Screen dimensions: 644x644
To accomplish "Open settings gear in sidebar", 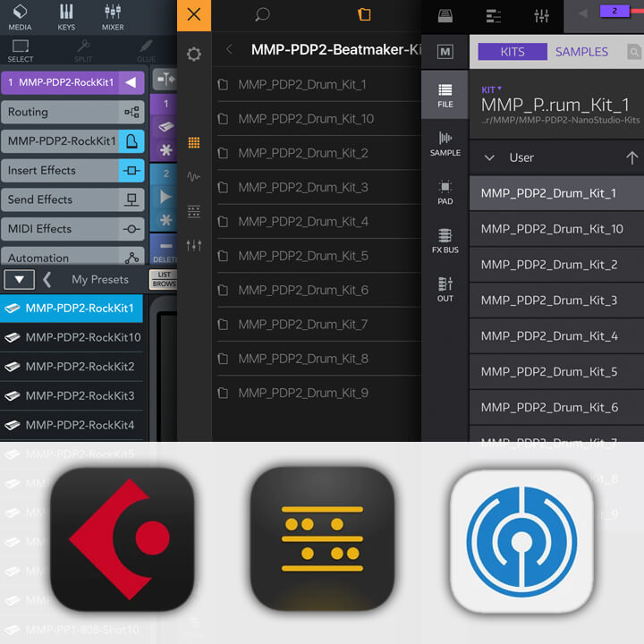I will (x=194, y=55).
